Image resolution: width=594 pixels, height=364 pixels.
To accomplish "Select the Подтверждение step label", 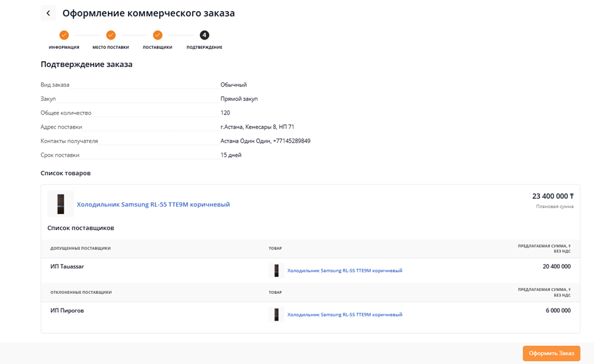I will click(x=204, y=48).
